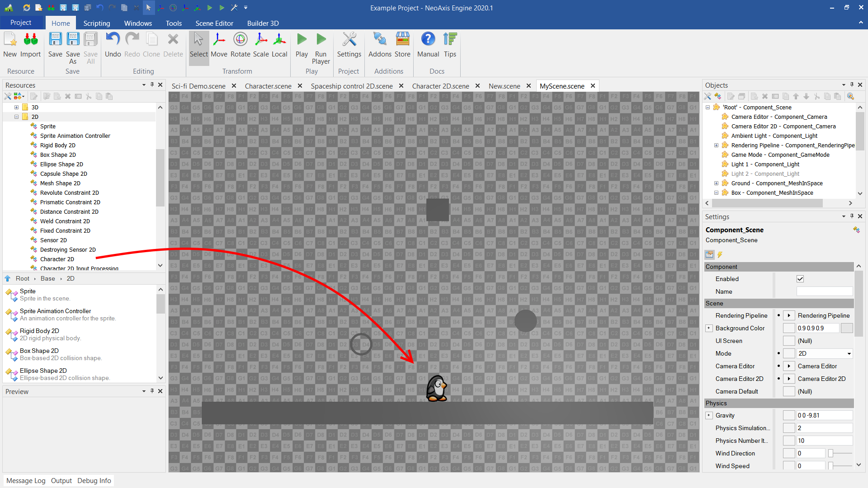Click the Debug Info button

click(94, 480)
